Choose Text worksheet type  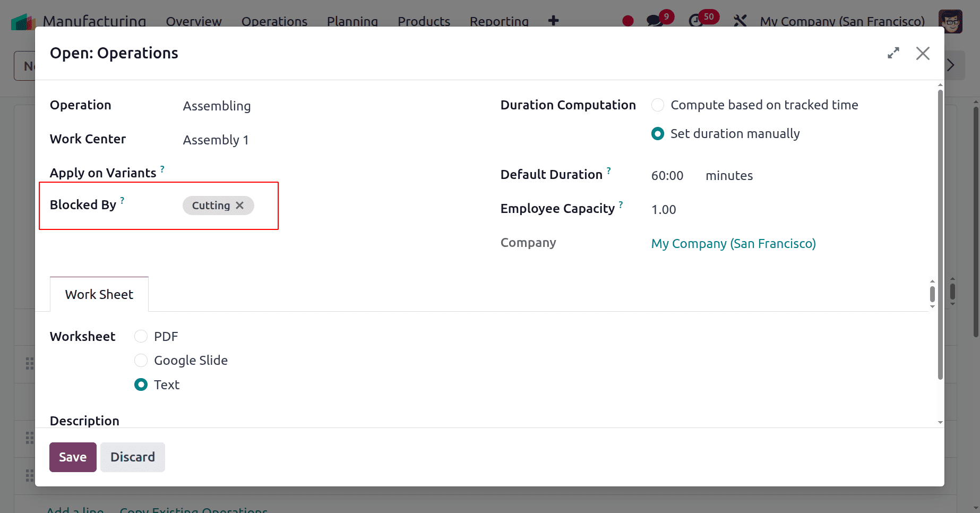tap(141, 385)
